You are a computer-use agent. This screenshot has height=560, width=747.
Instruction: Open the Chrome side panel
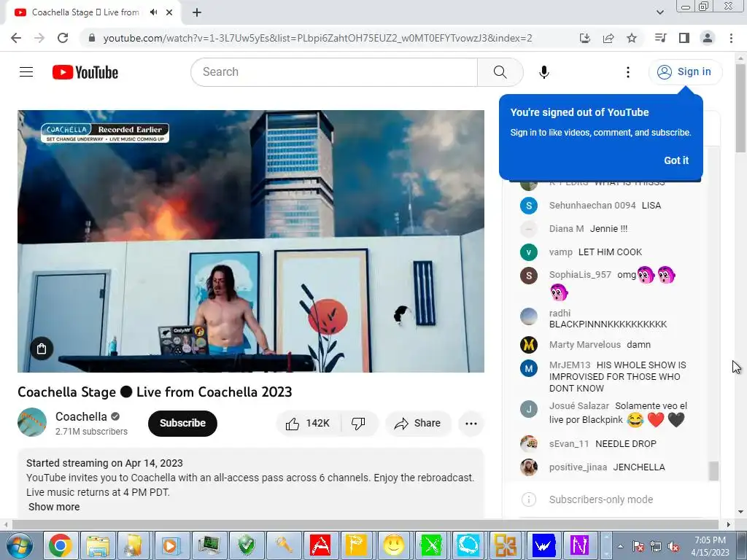coord(684,38)
